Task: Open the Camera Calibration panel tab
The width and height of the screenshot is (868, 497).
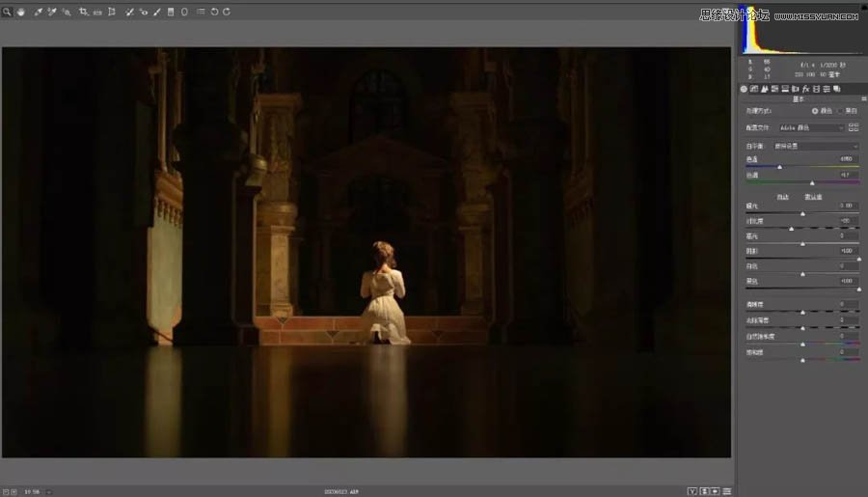Action: [816, 89]
